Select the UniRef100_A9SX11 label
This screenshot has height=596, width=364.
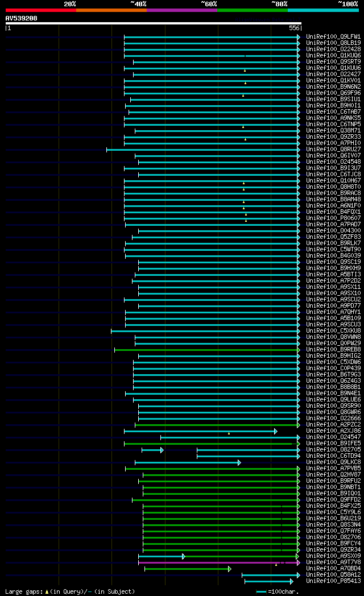[x=333, y=287]
